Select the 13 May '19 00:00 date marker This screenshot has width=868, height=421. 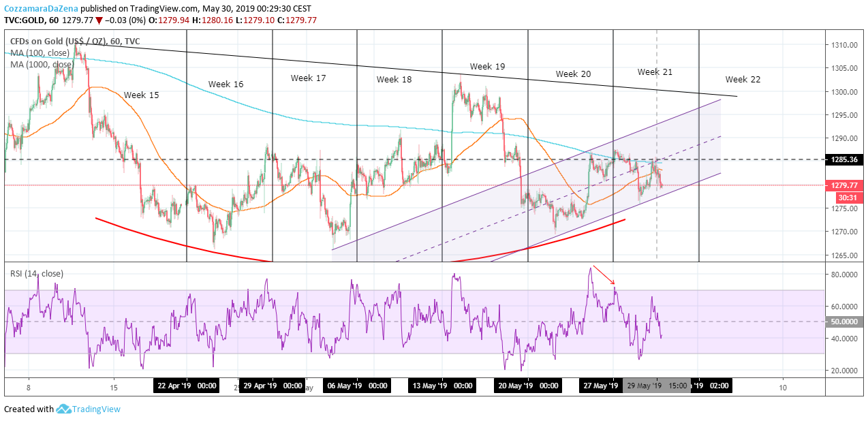(442, 386)
